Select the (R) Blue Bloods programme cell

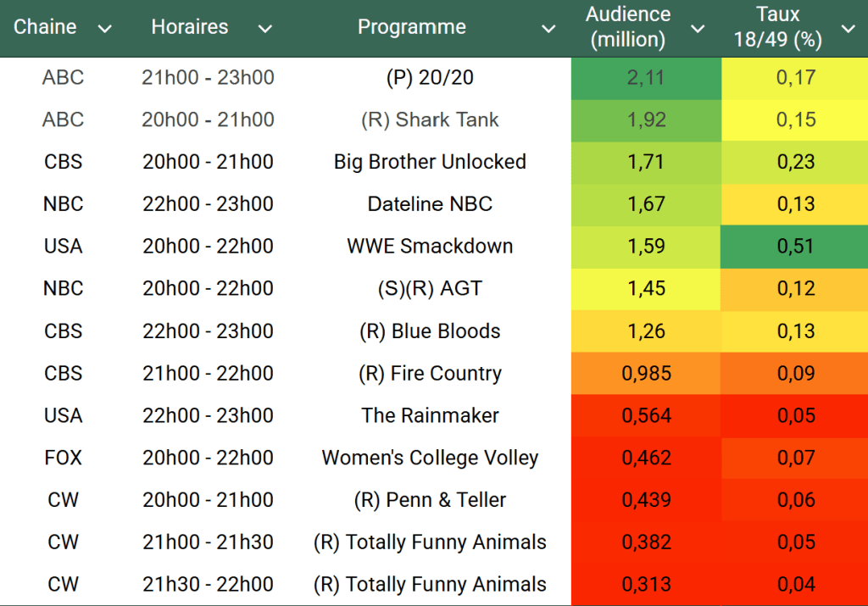tap(430, 331)
